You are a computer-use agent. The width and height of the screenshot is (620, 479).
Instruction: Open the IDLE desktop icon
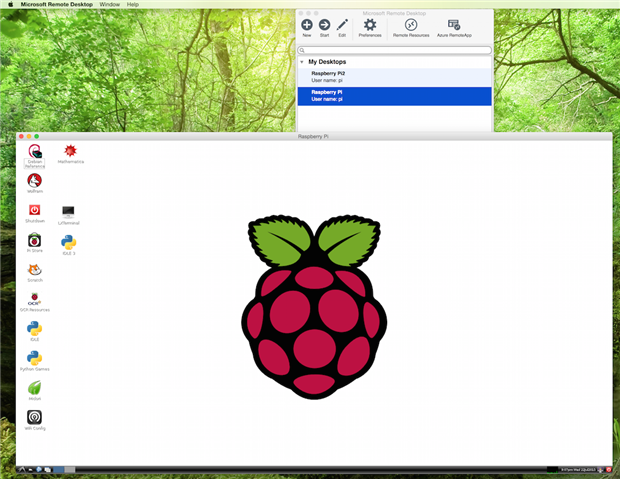pyautogui.click(x=34, y=329)
